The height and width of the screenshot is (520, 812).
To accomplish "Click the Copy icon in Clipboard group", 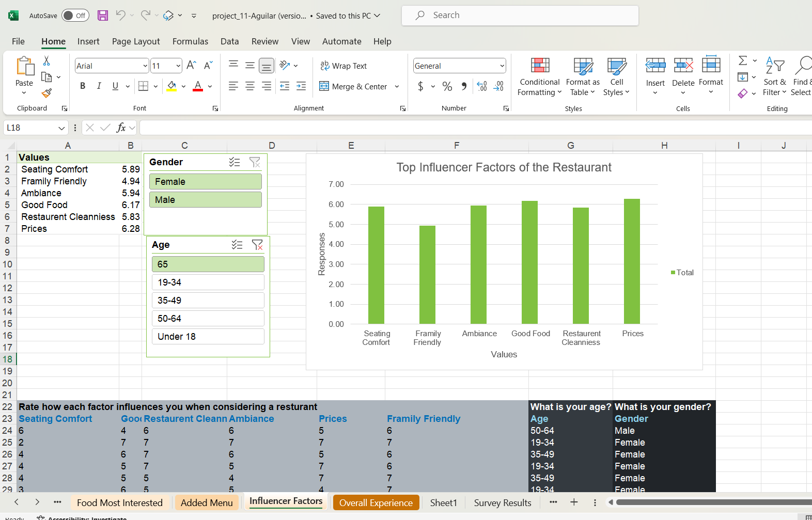I will 46,77.
